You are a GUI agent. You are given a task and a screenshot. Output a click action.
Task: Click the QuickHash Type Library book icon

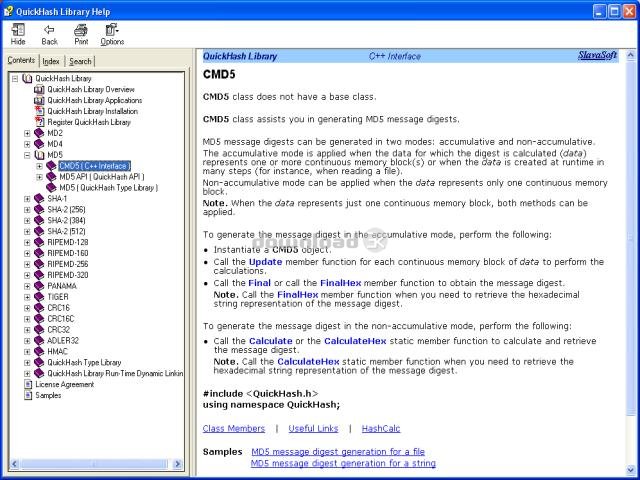pos(39,362)
